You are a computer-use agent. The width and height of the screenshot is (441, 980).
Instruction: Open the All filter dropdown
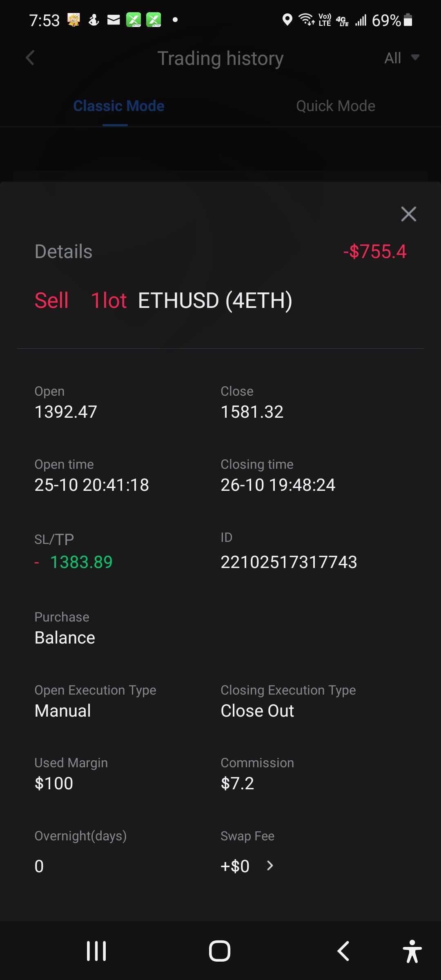click(402, 58)
